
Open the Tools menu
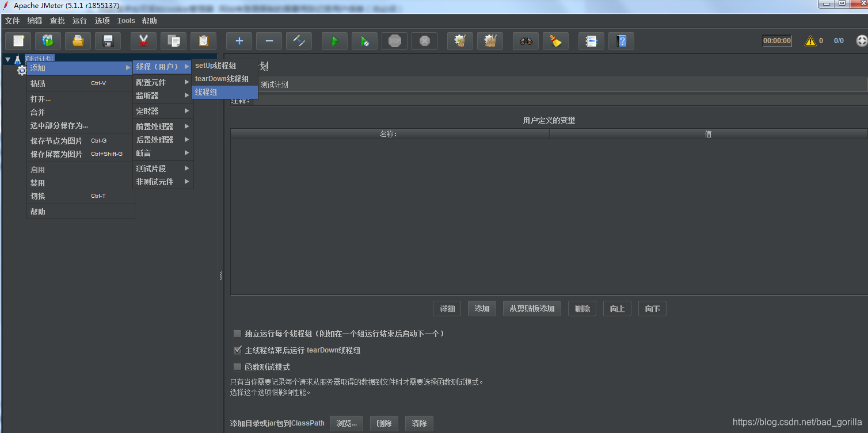[x=126, y=21]
